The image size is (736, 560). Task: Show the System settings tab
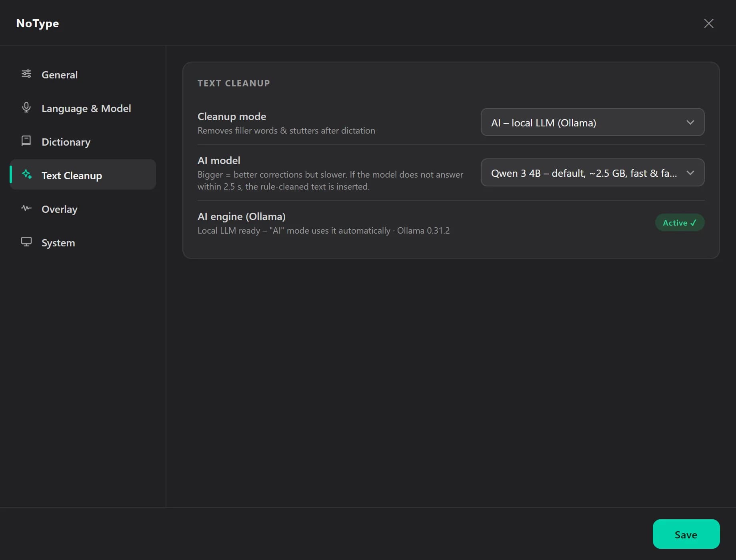coord(83,242)
